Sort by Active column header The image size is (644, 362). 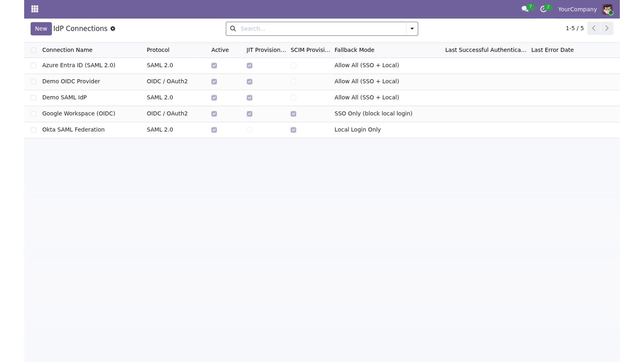tap(220, 50)
